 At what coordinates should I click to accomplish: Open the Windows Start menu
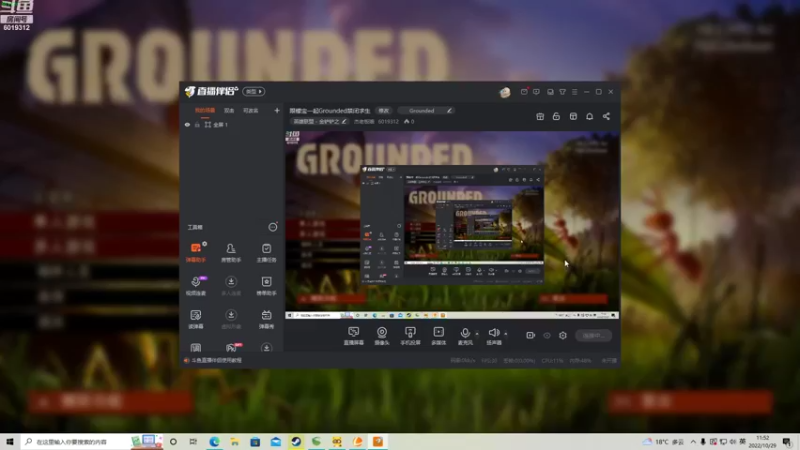[10, 442]
